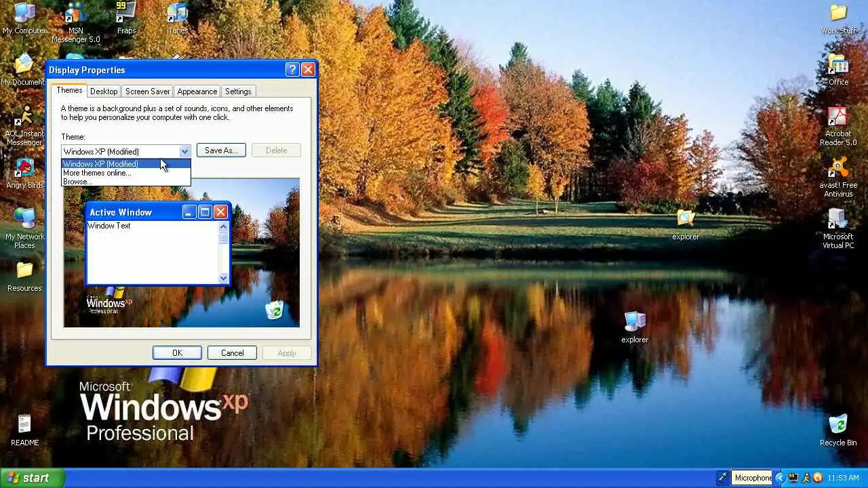Select the Acrobat Reader 5.0 icon
This screenshot has width=868, height=488.
point(838,126)
